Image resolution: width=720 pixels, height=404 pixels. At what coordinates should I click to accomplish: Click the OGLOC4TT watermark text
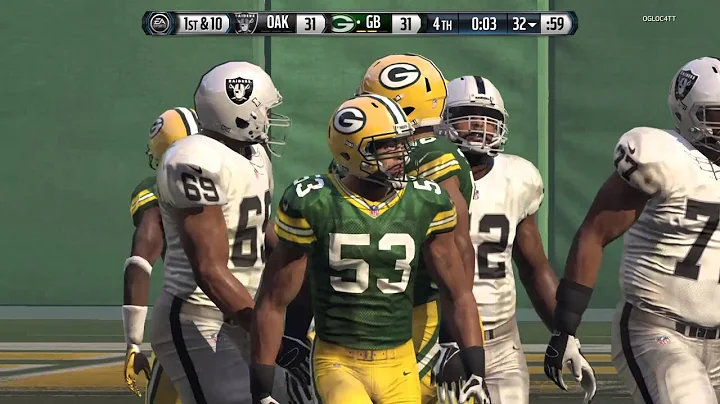pyautogui.click(x=659, y=19)
